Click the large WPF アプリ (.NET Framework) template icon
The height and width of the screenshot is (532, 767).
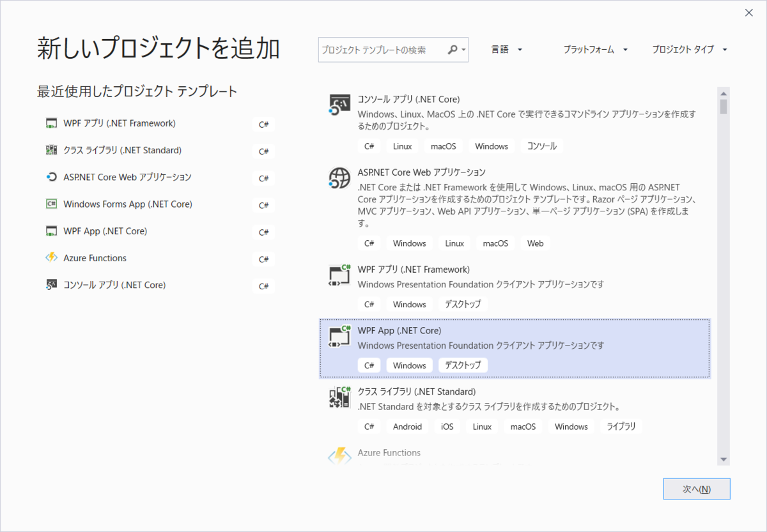coord(339,275)
